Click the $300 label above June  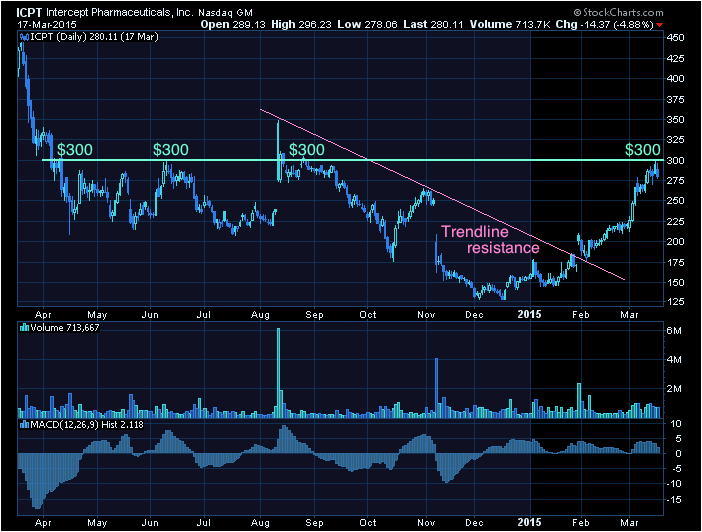pyautogui.click(x=171, y=149)
